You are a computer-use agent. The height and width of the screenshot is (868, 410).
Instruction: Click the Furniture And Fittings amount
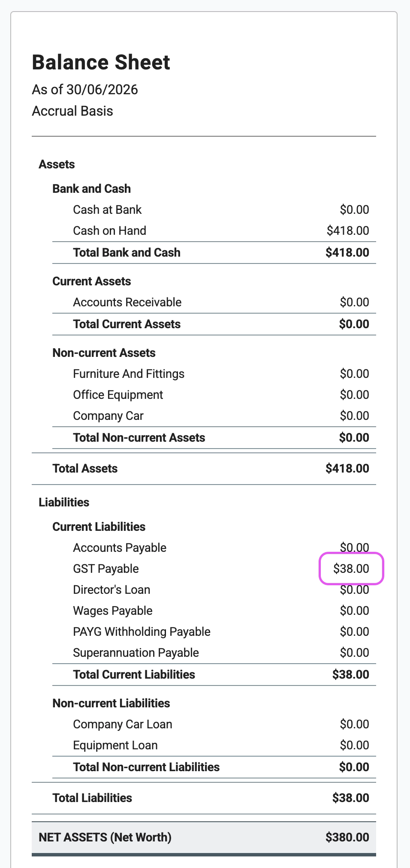[355, 374]
